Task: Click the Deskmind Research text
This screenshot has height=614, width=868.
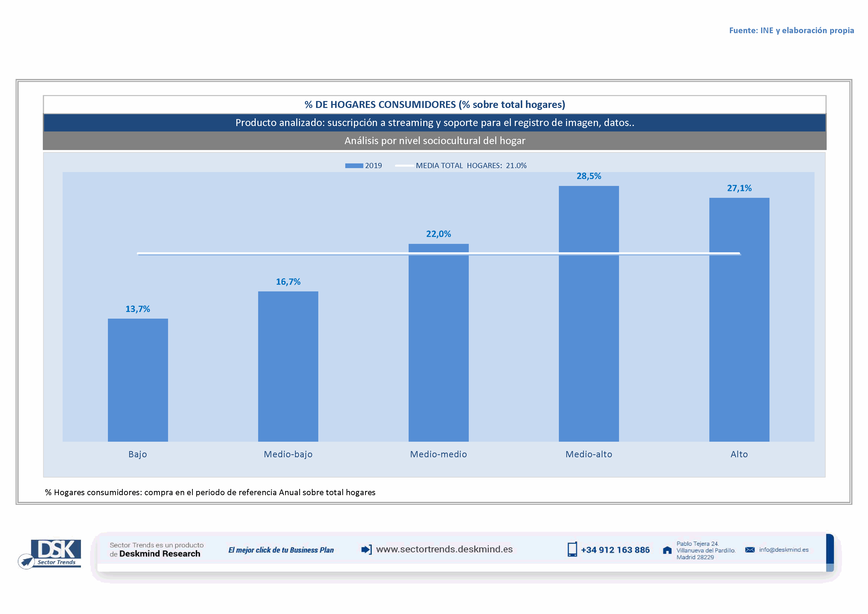Action: [160, 554]
